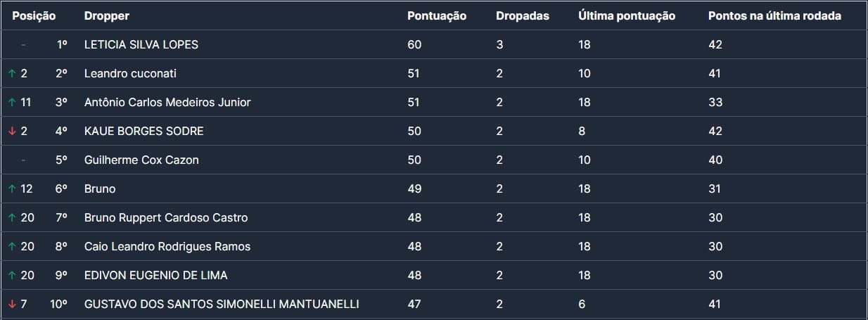Click the red down arrow for GUSTAVO DOS SANTOS

(12, 305)
